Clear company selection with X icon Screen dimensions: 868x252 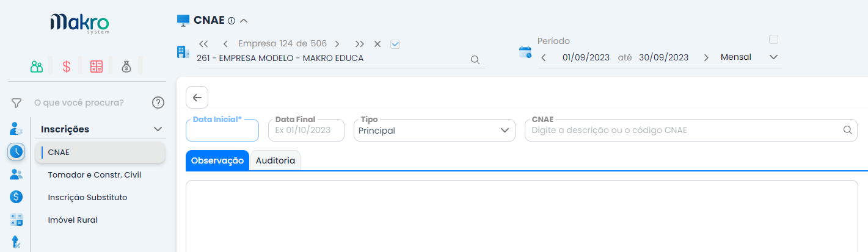[377, 44]
